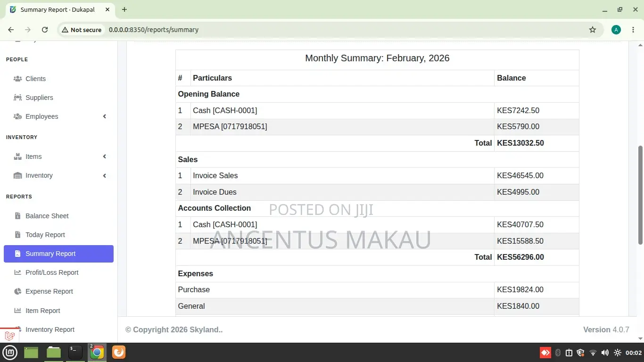The height and width of the screenshot is (362, 644).
Task: Open the Chrome profile avatar
Action: 616,30
